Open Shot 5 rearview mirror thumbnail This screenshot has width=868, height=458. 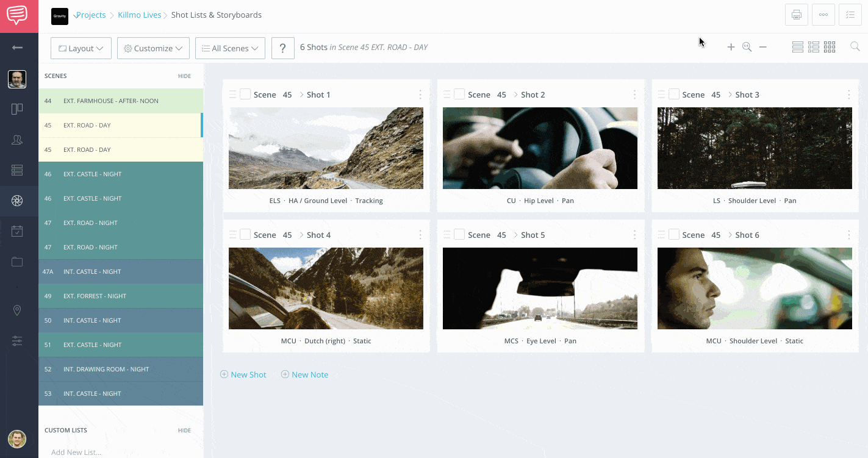pos(540,288)
